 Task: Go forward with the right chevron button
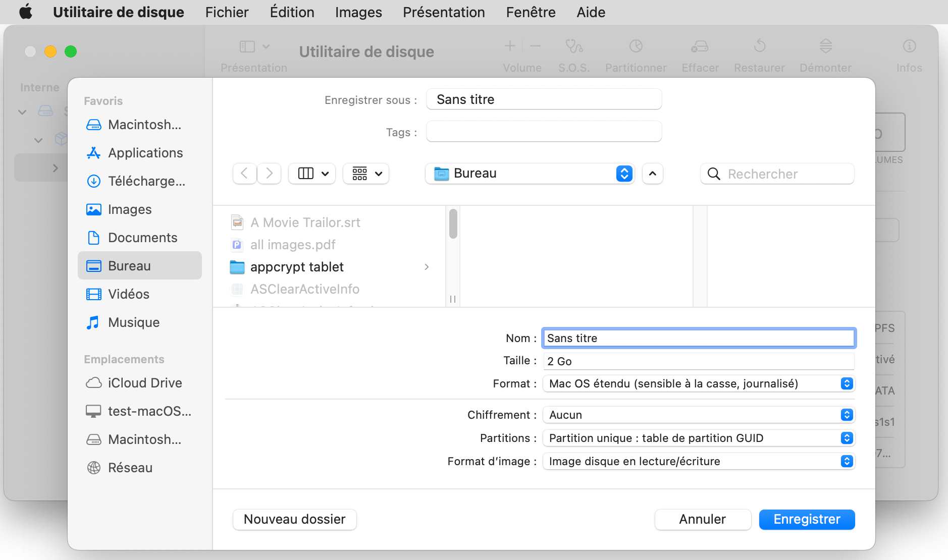269,174
